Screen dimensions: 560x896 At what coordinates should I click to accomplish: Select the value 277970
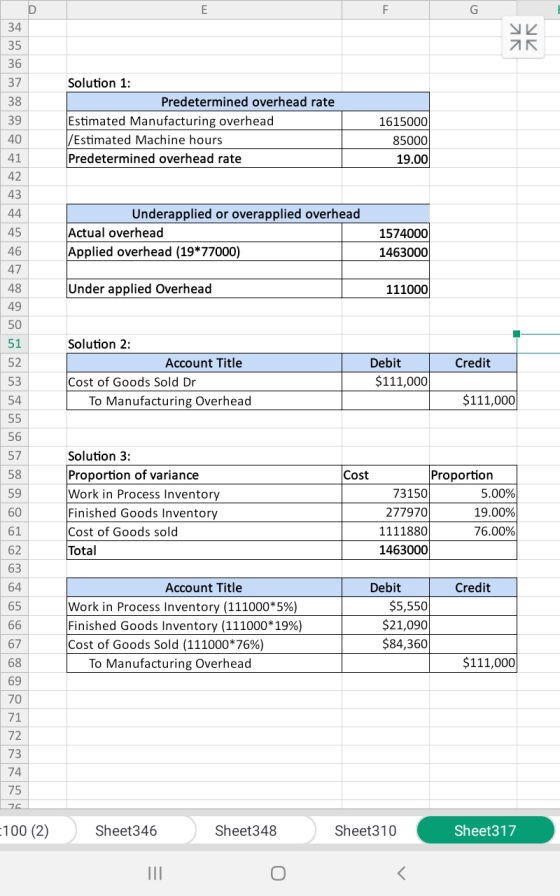(386, 513)
